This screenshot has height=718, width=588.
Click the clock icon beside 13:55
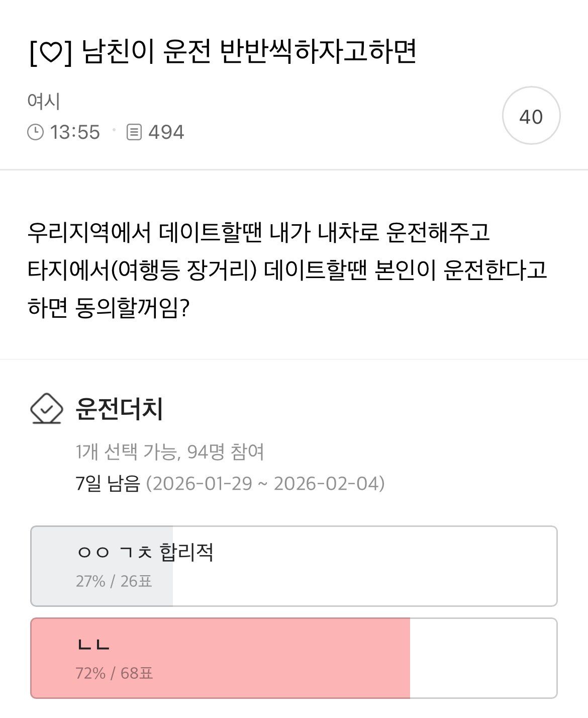click(35, 133)
